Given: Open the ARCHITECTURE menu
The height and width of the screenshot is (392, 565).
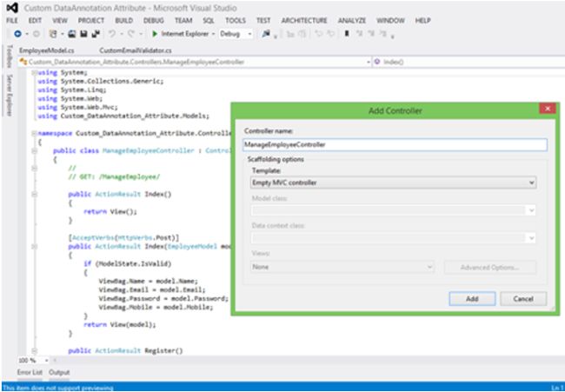Looking at the screenshot, I should tap(303, 20).
